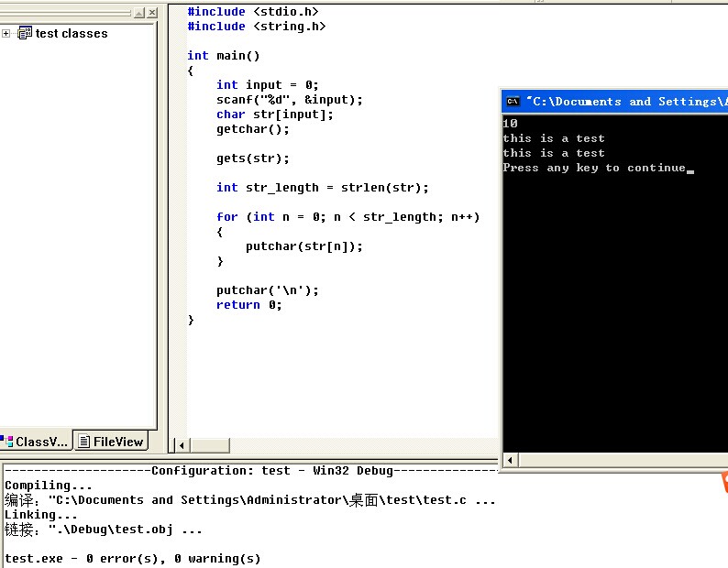Click the 'int str_length = strlen(str);' line
Image resolution: width=728 pixels, height=568 pixels.
(x=322, y=188)
